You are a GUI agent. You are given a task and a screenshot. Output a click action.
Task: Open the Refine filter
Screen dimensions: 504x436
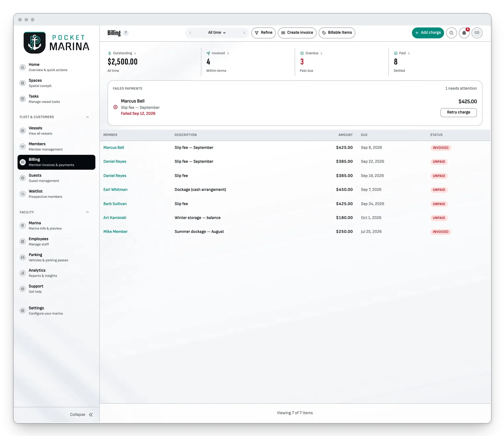tap(264, 33)
